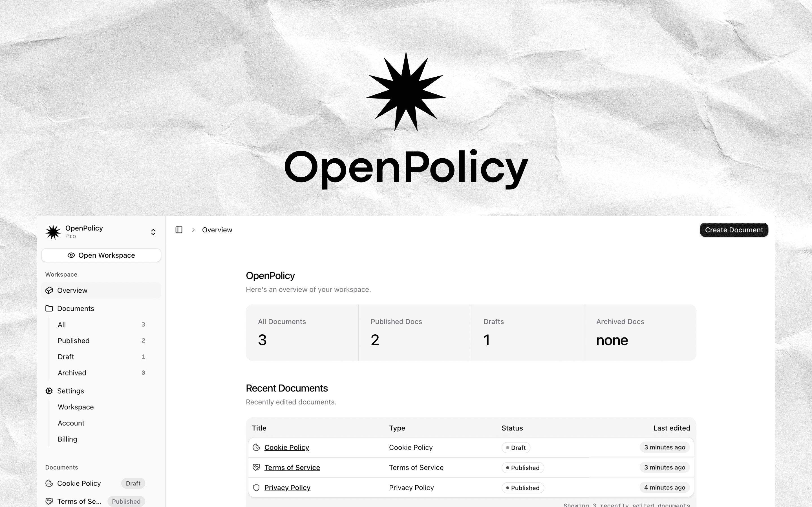Viewport: 812px width, 507px height.
Task: Click the Documents folder icon in sidebar
Action: [x=49, y=308]
